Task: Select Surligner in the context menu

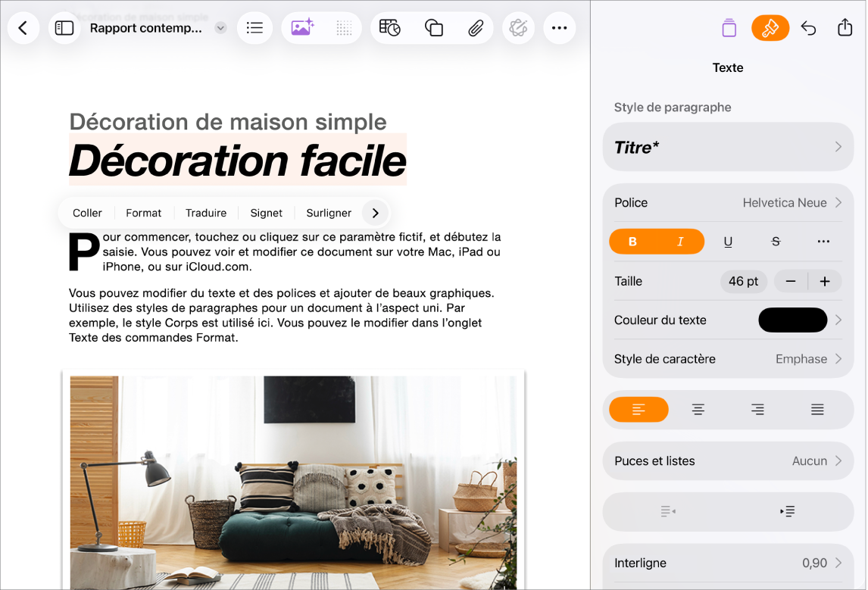Action: [x=328, y=213]
